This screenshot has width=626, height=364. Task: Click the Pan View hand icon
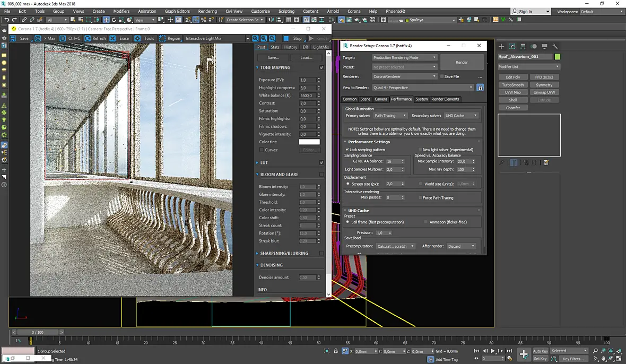(x=603, y=358)
